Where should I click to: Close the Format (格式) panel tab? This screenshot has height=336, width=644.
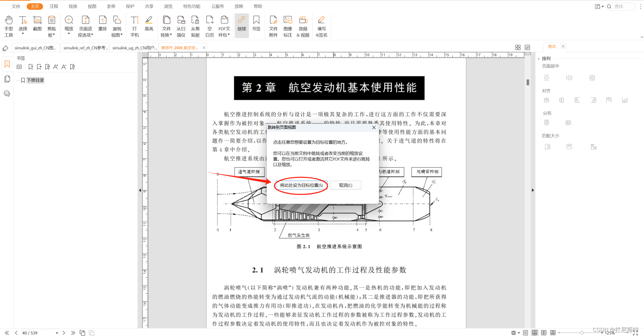pos(563,46)
